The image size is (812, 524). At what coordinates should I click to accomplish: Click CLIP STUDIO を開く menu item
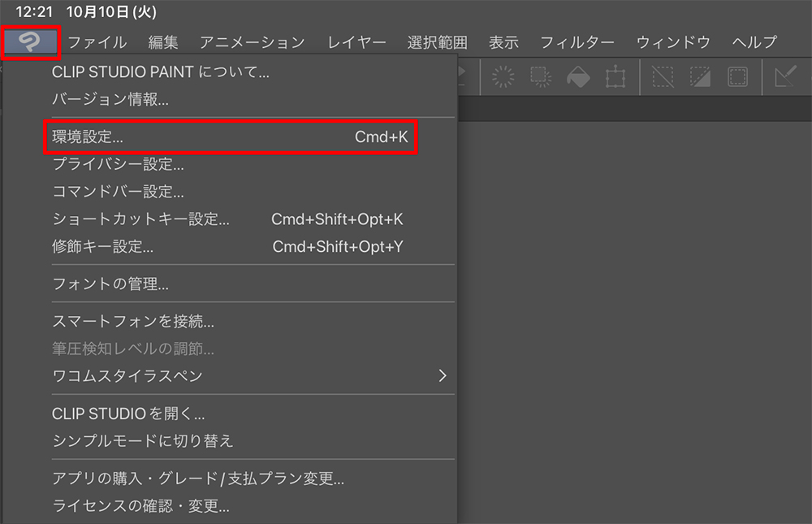(127, 414)
